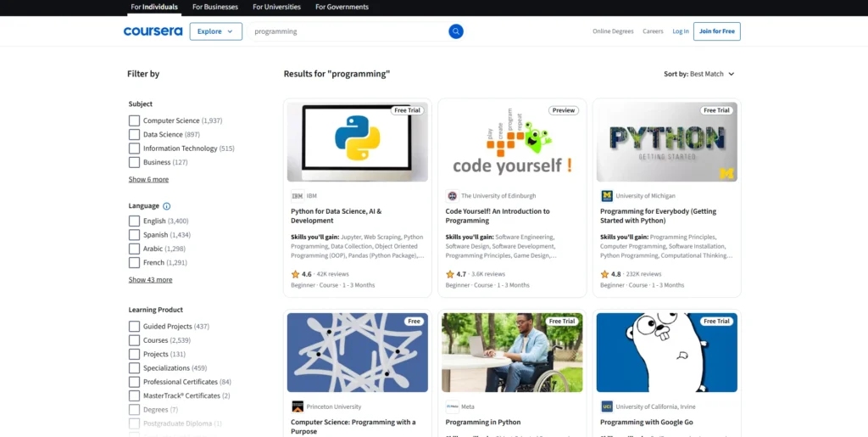Open the Programming in Python course title

click(482, 422)
